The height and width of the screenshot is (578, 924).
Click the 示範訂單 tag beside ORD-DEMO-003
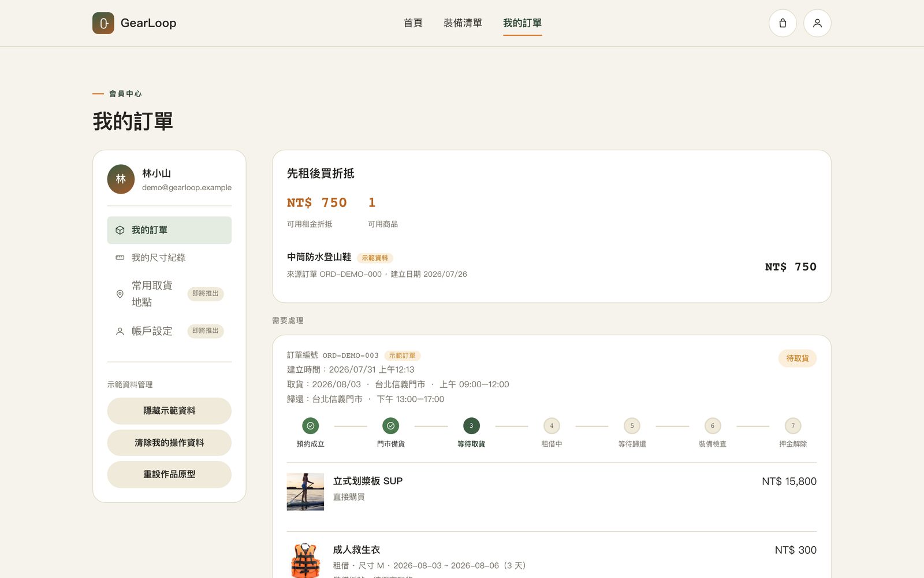(402, 355)
